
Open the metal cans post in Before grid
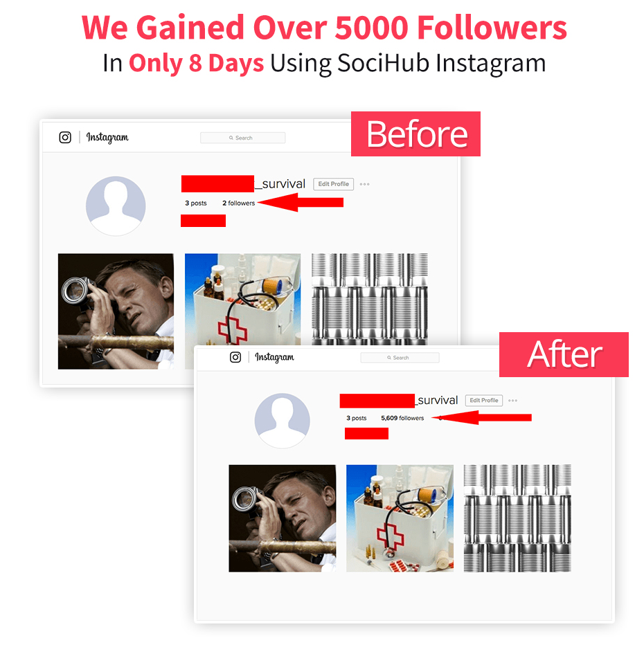click(370, 299)
